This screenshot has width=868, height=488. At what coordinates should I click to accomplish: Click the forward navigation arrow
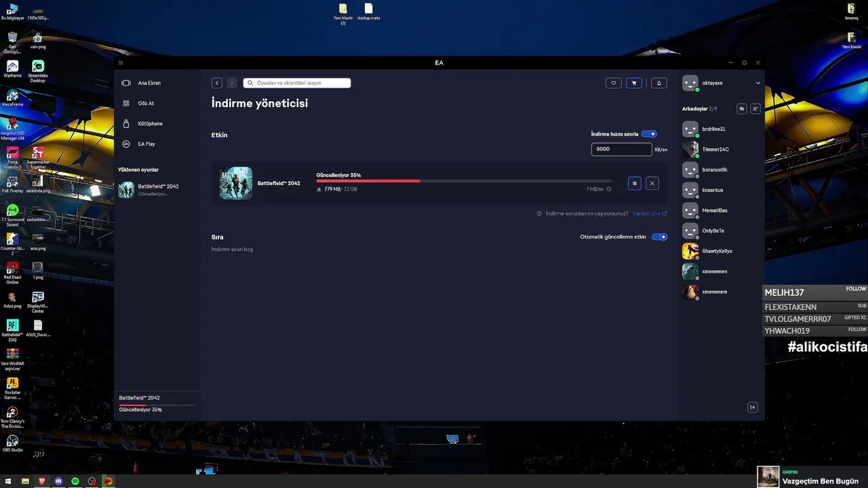[x=232, y=83]
